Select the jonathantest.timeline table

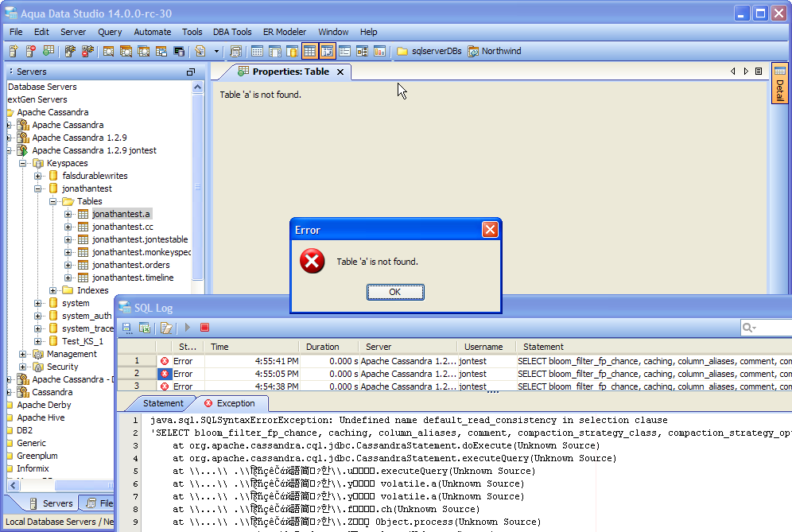133,278
